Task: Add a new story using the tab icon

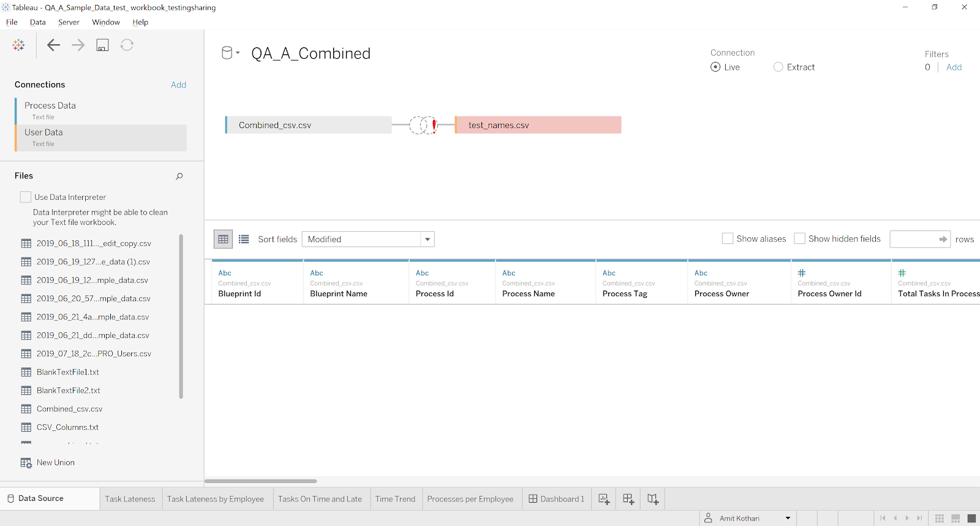Action: (x=653, y=499)
